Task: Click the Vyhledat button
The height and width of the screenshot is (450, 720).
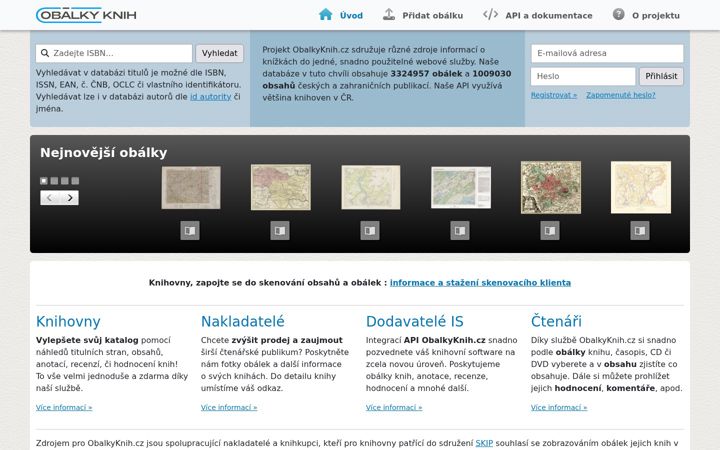Action: pos(219,53)
